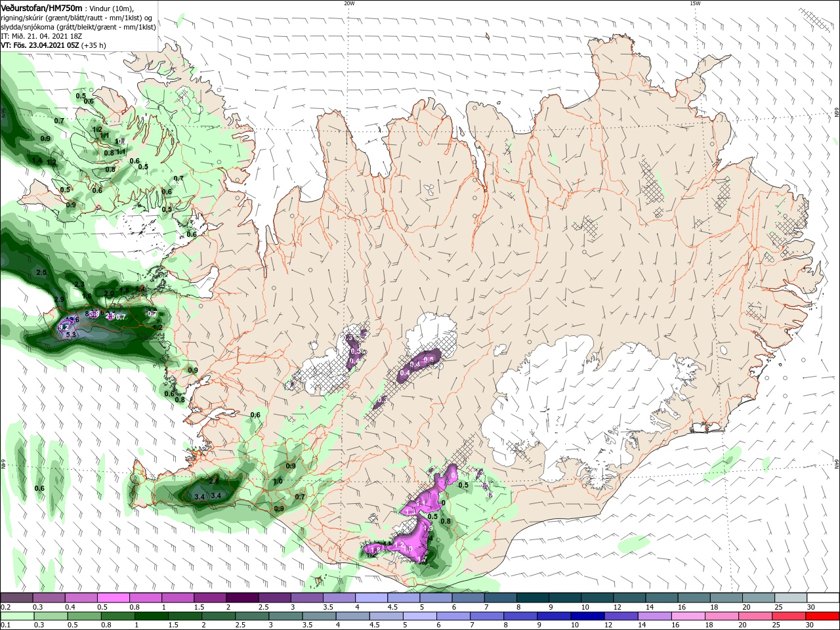Pick the mauve 0.3 snow legend swatch
The image size is (840, 630).
49,597
